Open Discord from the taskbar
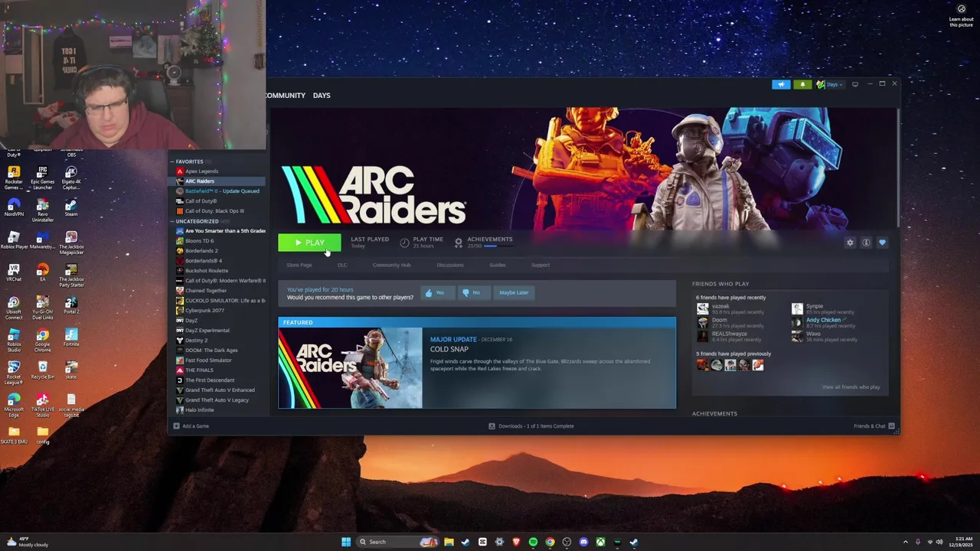This screenshot has height=551, width=980. 583,542
